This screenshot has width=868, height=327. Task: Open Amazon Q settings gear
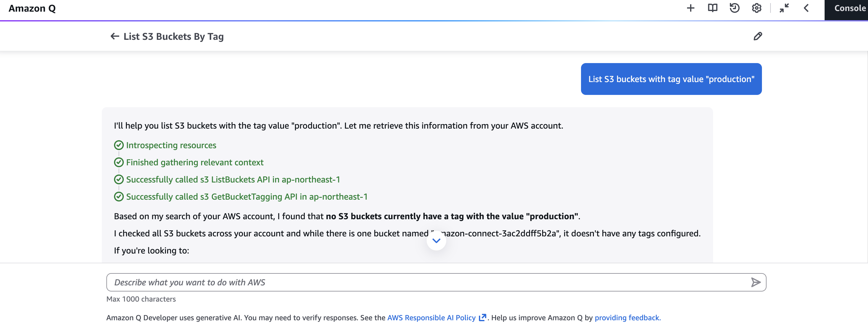pos(756,8)
